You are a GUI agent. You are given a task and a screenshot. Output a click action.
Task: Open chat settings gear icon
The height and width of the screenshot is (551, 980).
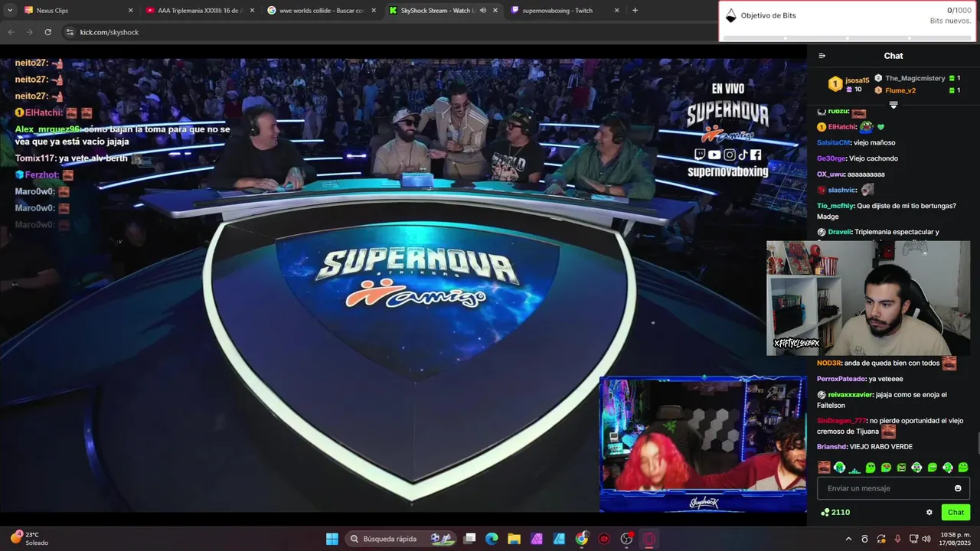coord(929,513)
